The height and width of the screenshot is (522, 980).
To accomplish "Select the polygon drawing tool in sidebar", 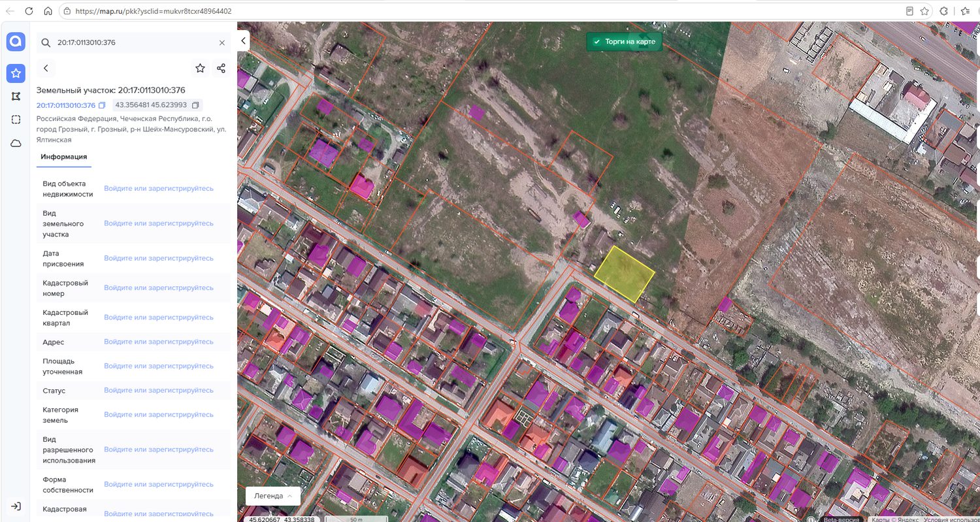I will click(x=16, y=96).
